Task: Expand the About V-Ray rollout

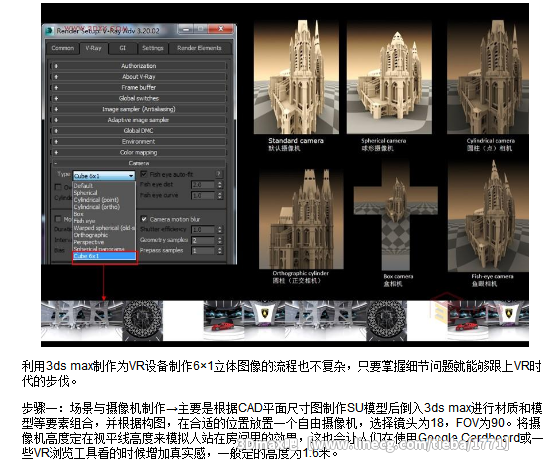Action: point(139,77)
